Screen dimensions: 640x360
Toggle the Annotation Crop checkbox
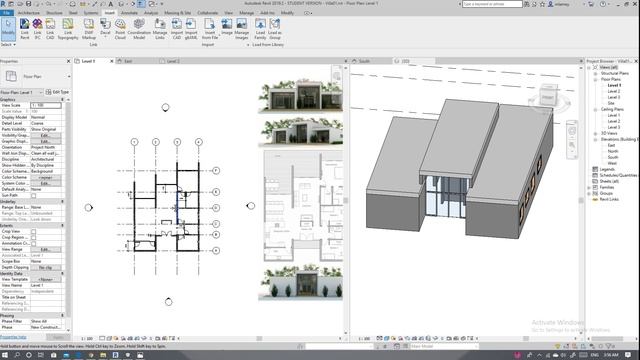pyautogui.click(x=34, y=243)
